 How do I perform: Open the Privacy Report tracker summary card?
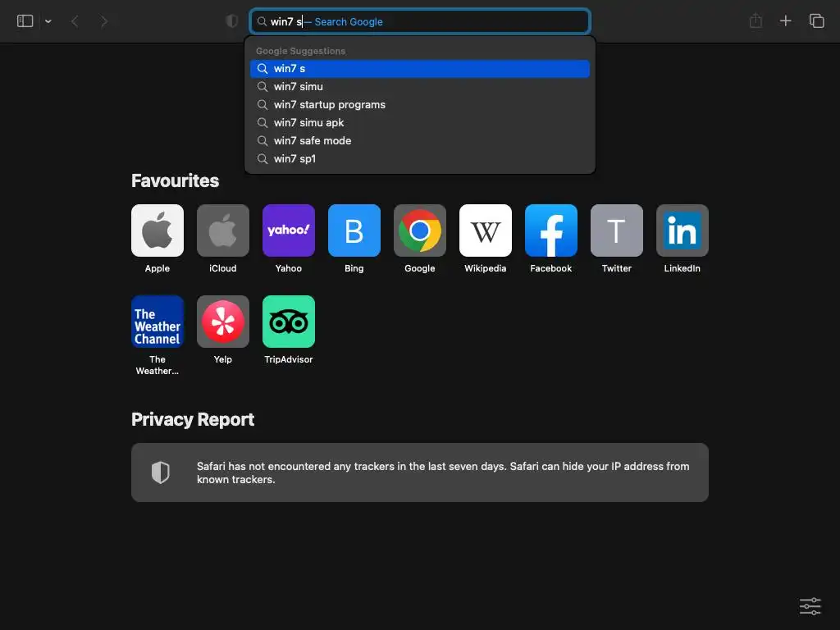pyautogui.click(x=420, y=472)
